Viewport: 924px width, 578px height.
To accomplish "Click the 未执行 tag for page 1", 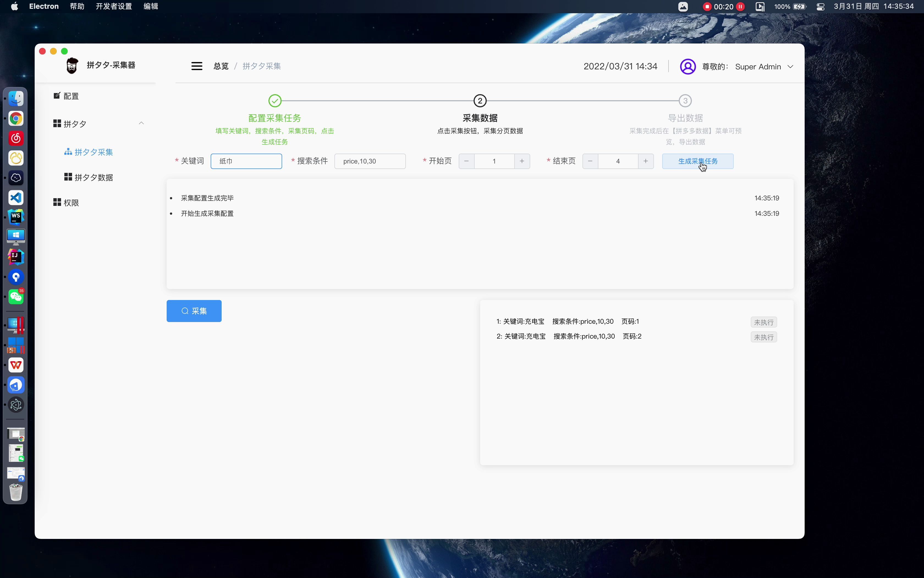I will [764, 322].
